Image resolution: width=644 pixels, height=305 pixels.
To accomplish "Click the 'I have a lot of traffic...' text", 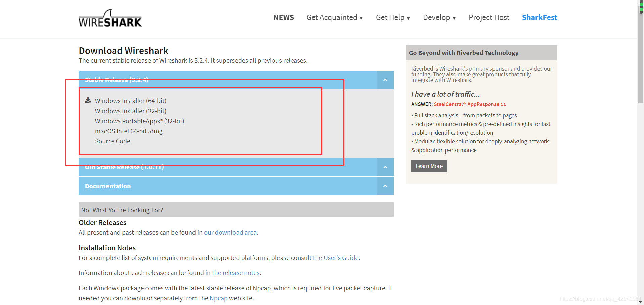I will tap(445, 94).
